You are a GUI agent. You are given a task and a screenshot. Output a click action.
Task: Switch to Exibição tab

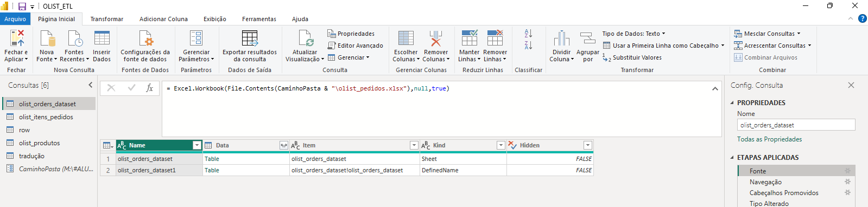[215, 19]
